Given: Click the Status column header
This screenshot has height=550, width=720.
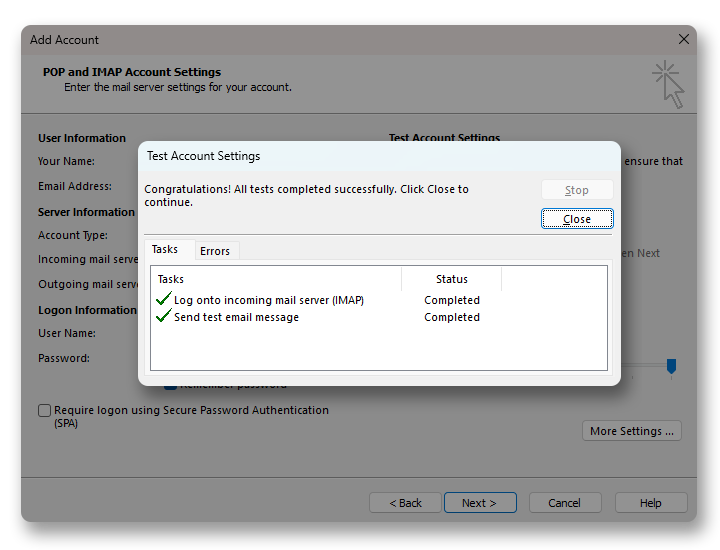Looking at the screenshot, I should click(451, 279).
